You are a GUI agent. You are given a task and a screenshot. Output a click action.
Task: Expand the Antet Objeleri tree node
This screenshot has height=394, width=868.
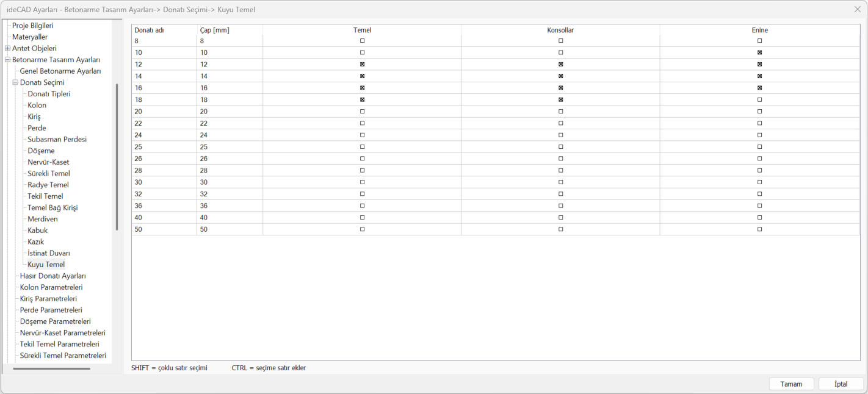[7, 48]
